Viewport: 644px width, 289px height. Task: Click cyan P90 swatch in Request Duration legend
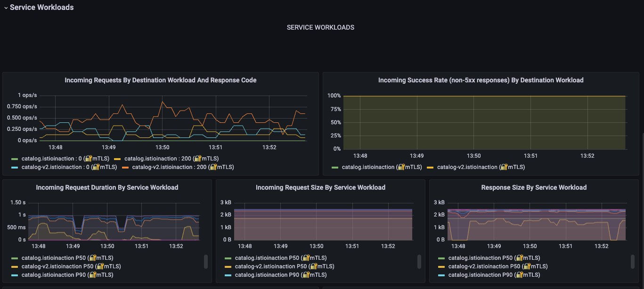click(x=15, y=275)
